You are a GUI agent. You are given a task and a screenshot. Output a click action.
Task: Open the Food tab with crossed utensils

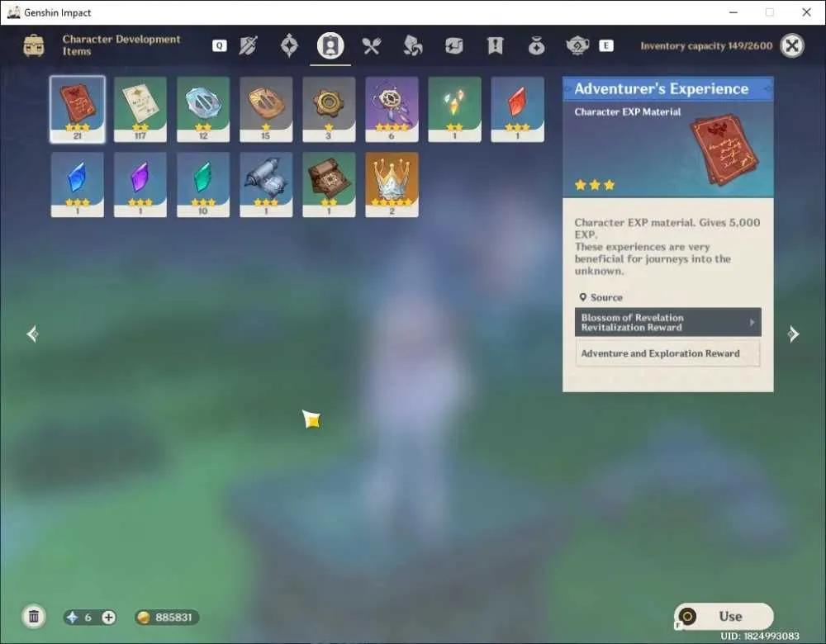pyautogui.click(x=372, y=46)
